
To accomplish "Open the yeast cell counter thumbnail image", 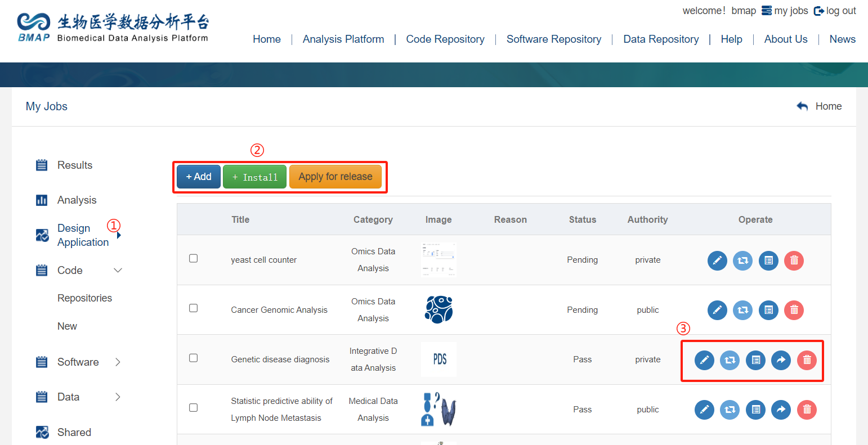I will pos(439,260).
